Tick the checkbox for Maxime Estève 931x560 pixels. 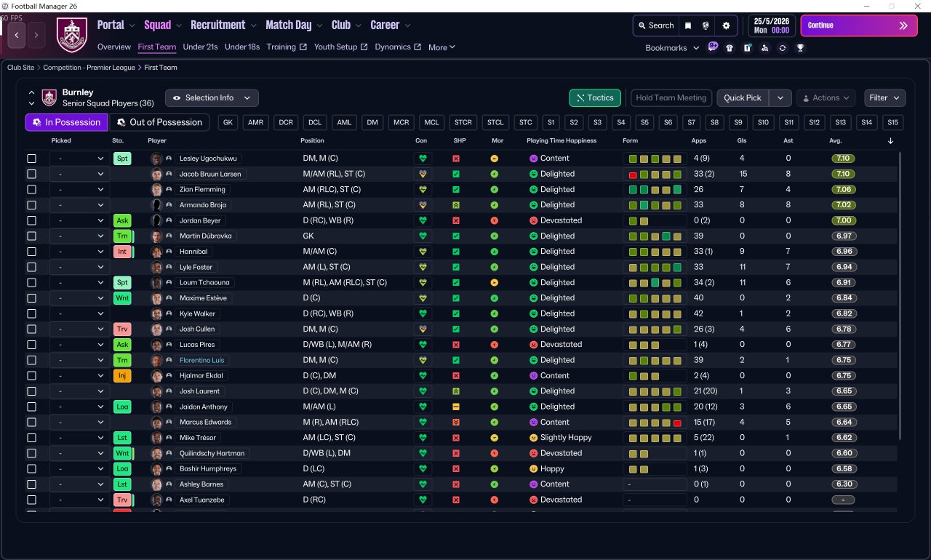[x=31, y=298]
